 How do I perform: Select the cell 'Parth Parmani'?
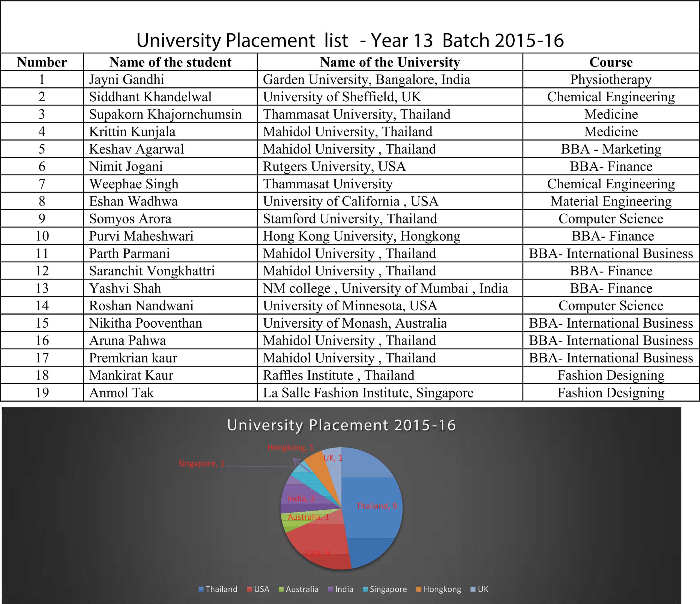(170, 254)
